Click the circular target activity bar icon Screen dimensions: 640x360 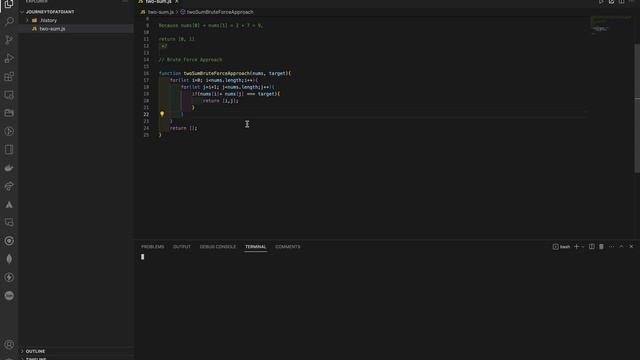(x=9, y=241)
